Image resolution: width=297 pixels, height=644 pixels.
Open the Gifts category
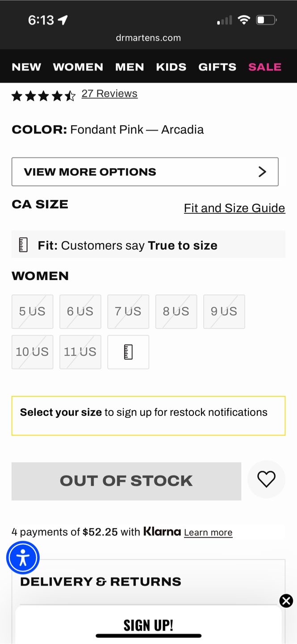point(217,67)
